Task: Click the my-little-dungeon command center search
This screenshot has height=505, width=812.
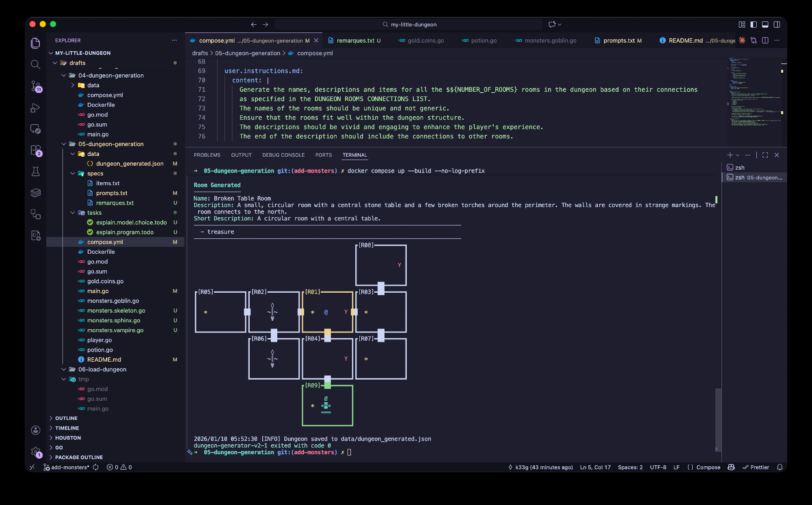Action: point(409,24)
